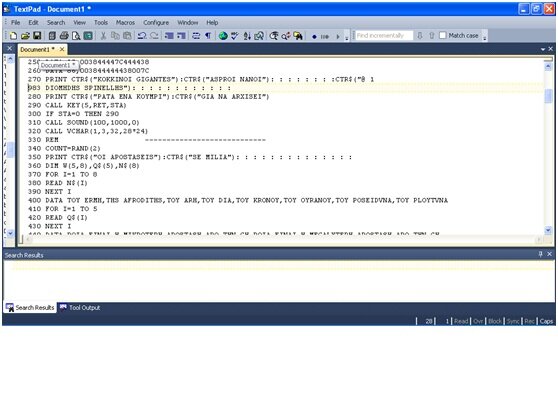Pin the Search Results panel
This screenshot has height=403, width=558.
coord(541,254)
